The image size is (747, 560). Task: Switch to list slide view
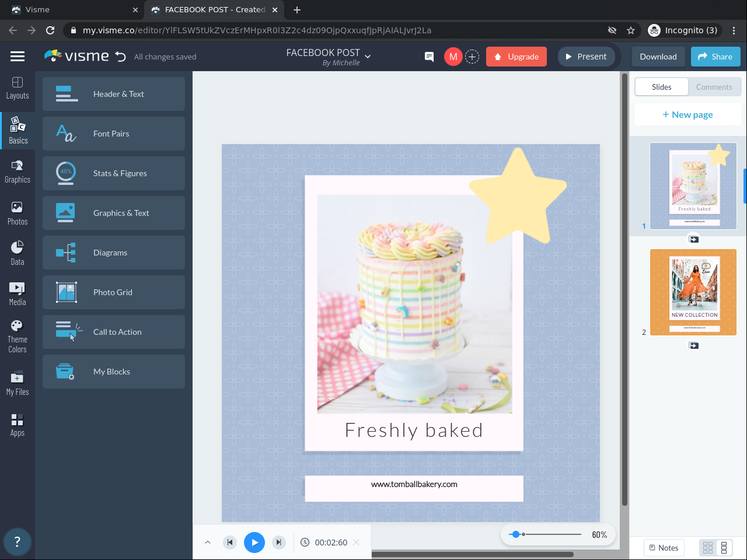(x=724, y=548)
